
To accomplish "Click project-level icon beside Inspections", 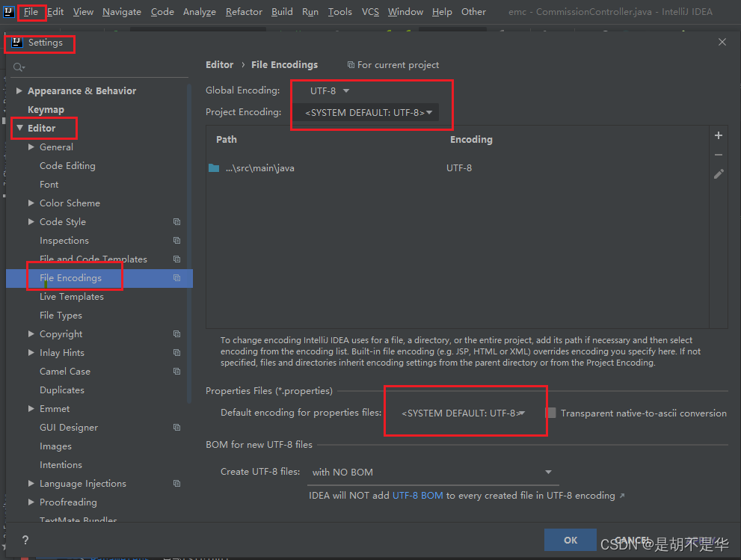I will pos(176,241).
